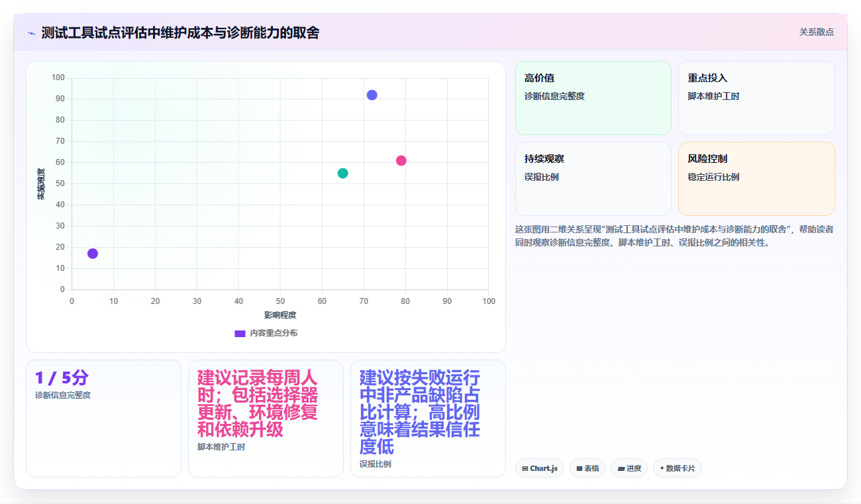Screen dimensions: 861x504
Task: Click 误报比例 label below purple text
Action: [376, 464]
